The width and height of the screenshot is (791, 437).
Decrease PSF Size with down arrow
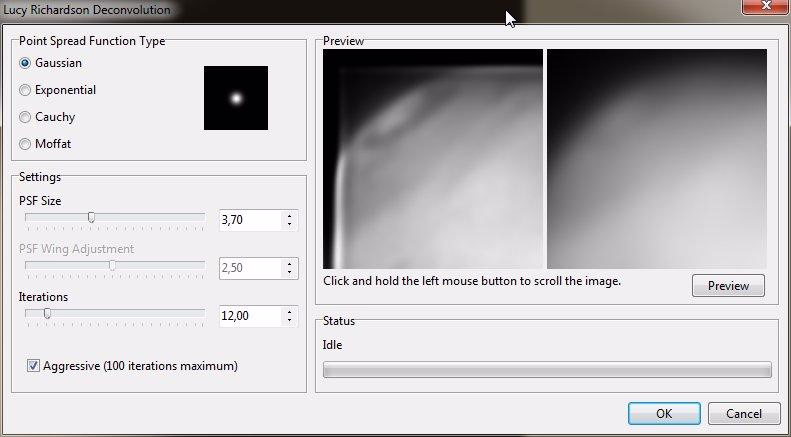tap(290, 224)
